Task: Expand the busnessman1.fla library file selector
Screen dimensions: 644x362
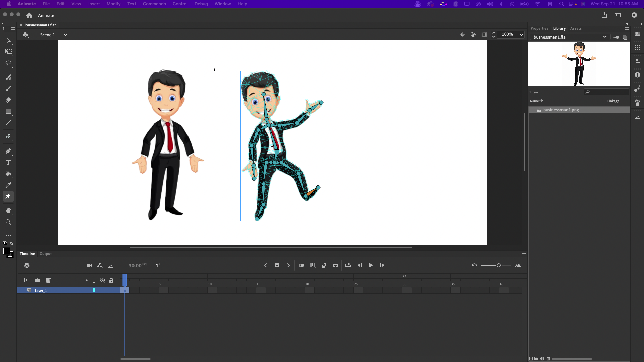Action: tap(605, 37)
